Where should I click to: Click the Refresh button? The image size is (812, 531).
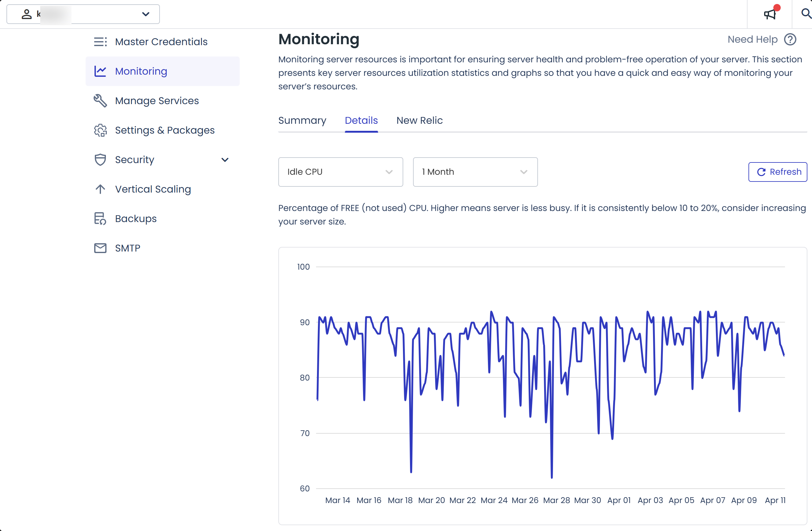click(x=778, y=172)
